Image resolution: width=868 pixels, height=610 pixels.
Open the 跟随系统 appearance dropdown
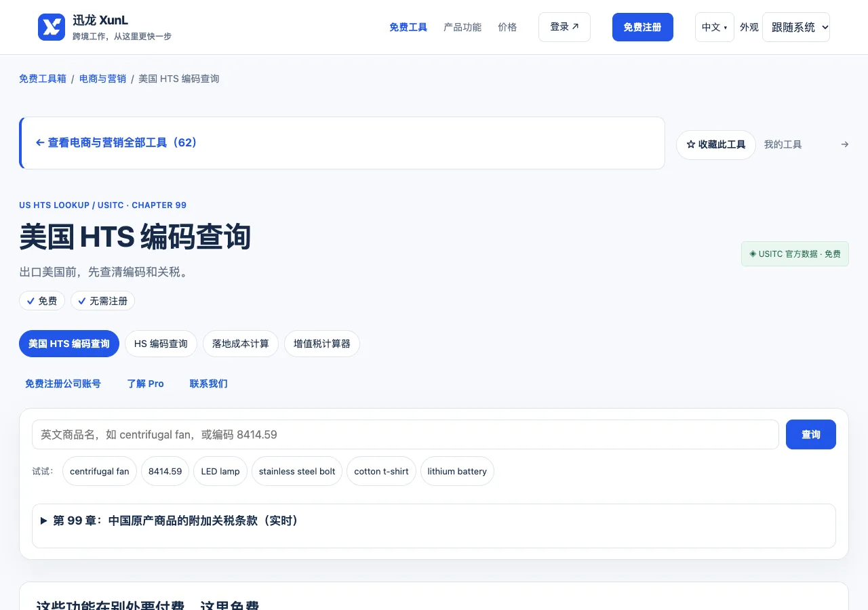[796, 27]
